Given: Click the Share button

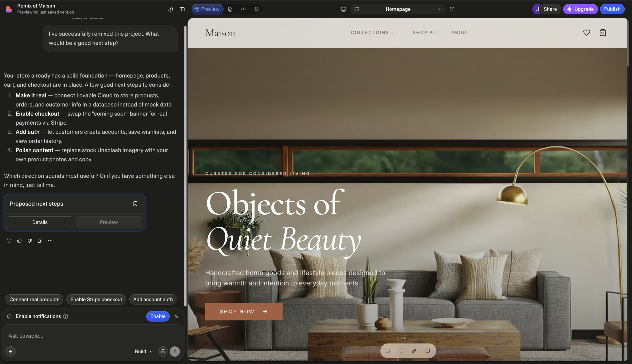Looking at the screenshot, I should tap(550, 9).
